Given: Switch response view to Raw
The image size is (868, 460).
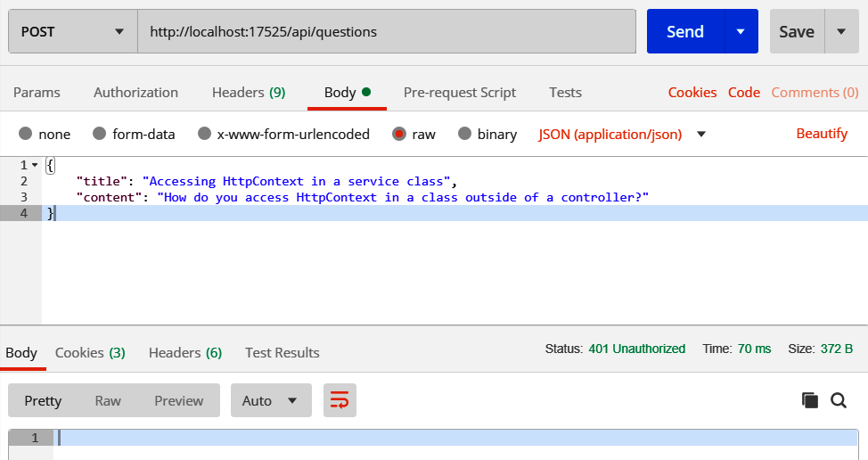Looking at the screenshot, I should point(108,400).
